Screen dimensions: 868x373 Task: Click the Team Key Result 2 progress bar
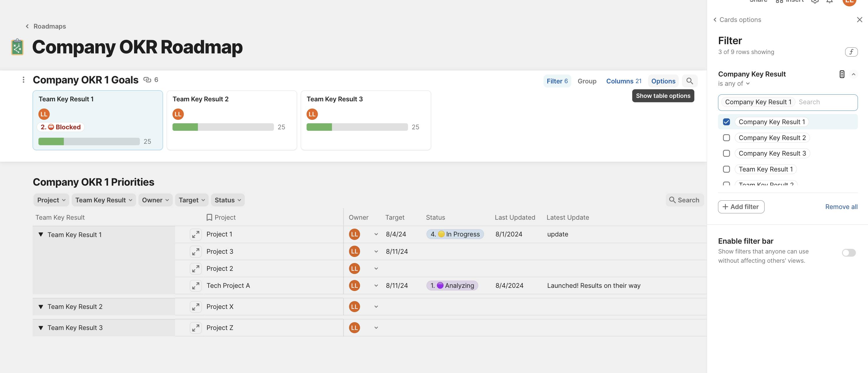(223, 127)
